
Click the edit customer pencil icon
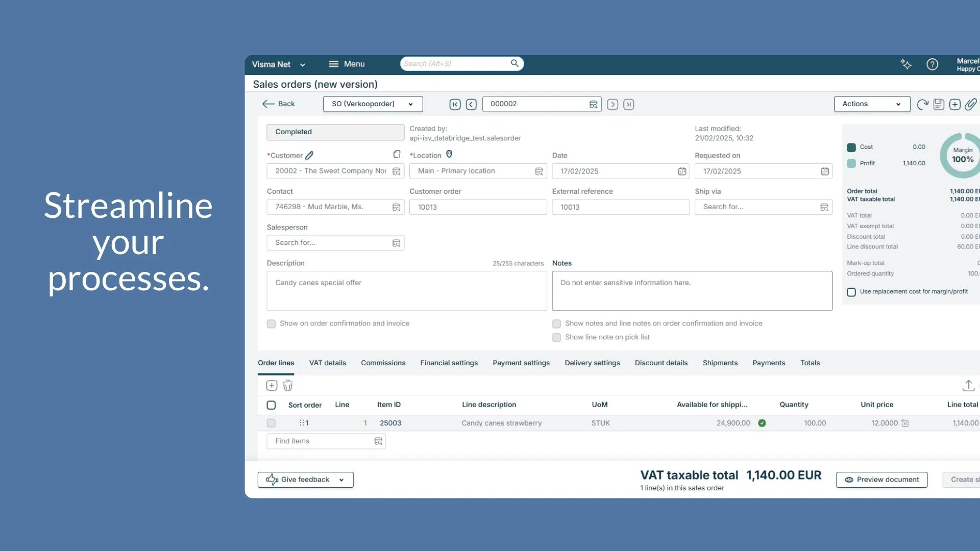pyautogui.click(x=309, y=156)
